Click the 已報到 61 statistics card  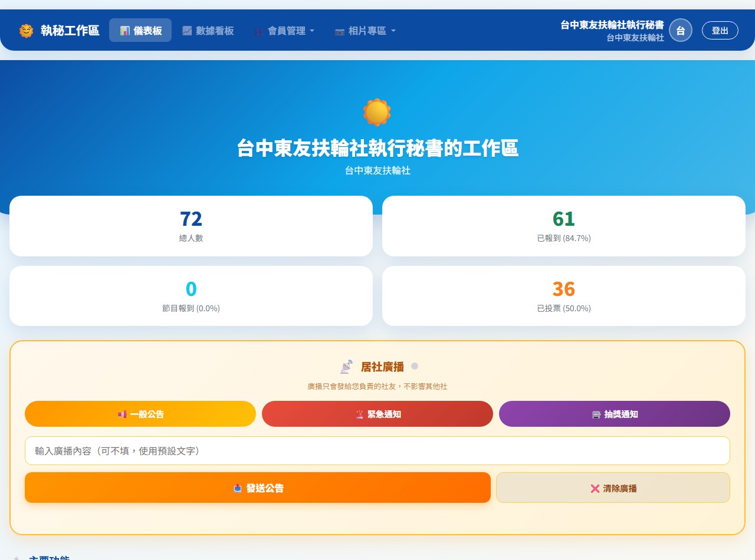pyautogui.click(x=563, y=226)
